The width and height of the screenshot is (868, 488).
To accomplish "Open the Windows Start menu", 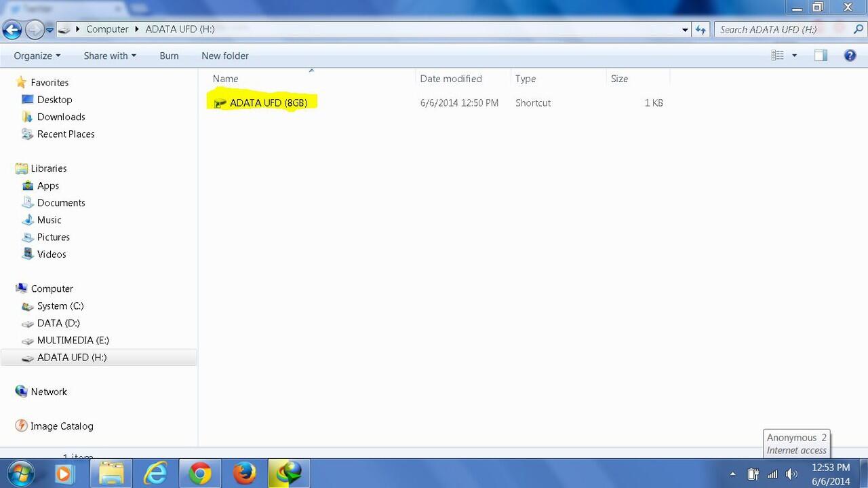I will [x=20, y=473].
